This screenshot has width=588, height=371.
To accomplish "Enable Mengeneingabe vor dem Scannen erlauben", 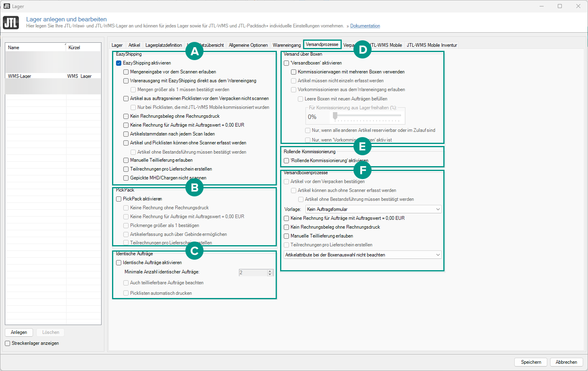I will (x=126, y=72).
